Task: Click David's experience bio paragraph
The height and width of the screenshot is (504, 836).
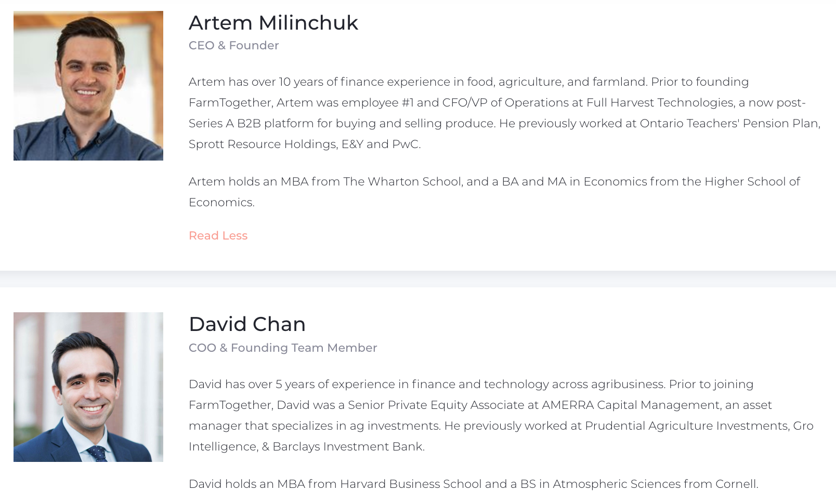Action: tap(501, 415)
